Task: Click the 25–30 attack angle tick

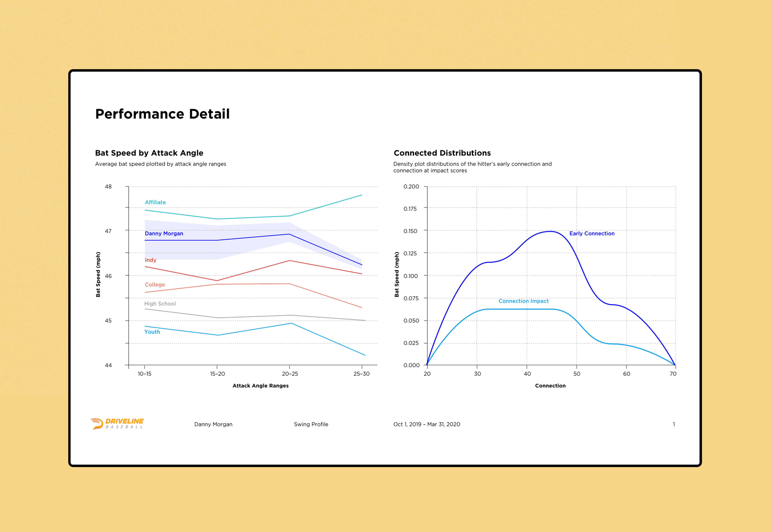Action: coord(361,374)
